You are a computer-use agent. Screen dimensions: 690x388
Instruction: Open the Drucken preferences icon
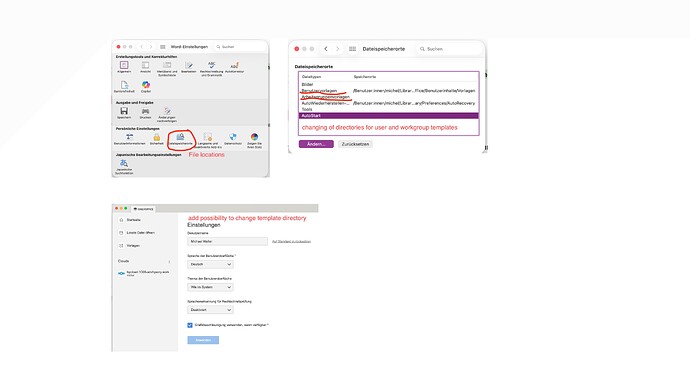(x=145, y=113)
